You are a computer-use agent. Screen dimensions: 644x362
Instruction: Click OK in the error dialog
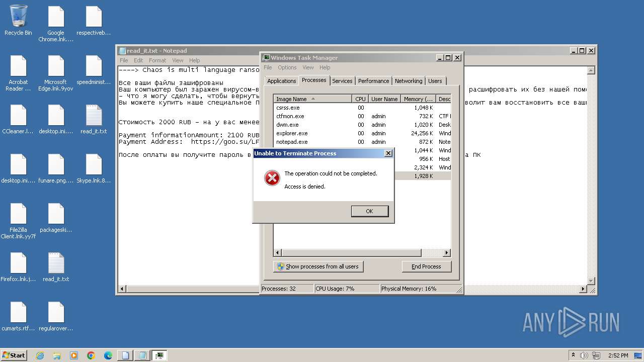tap(369, 211)
